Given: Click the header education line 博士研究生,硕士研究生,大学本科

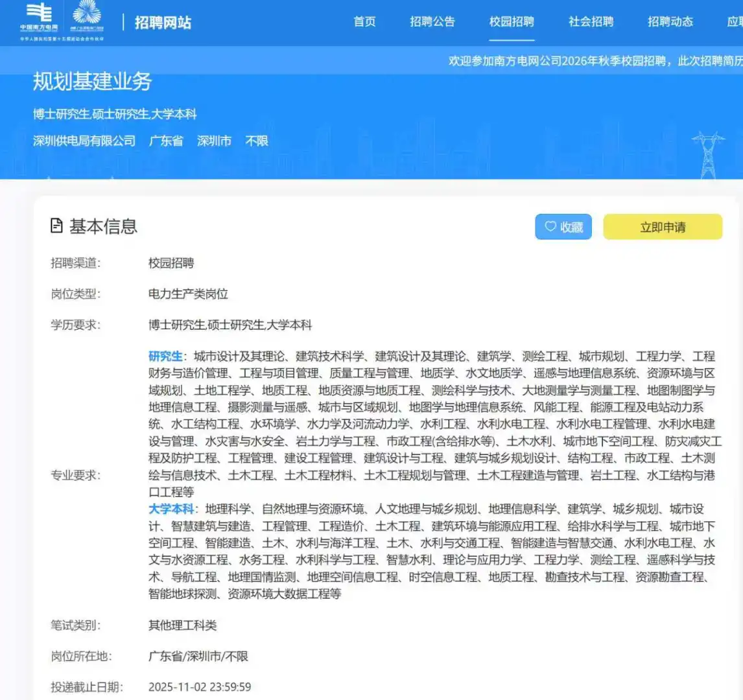Looking at the screenshot, I should pos(115,114).
